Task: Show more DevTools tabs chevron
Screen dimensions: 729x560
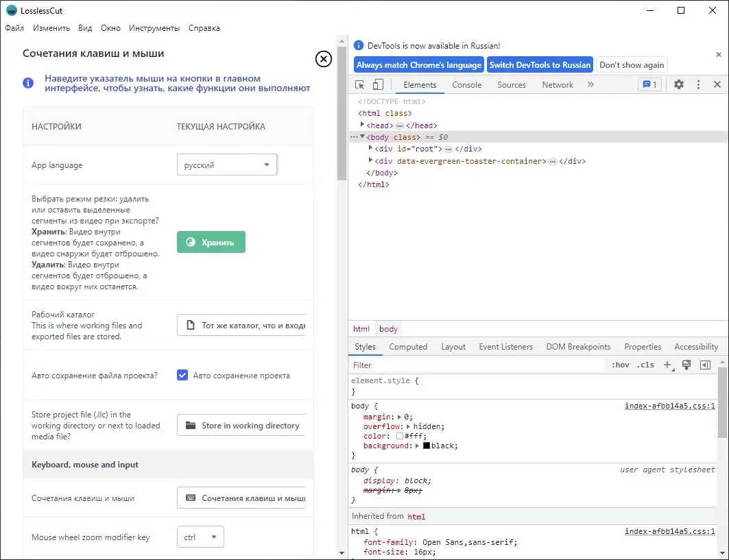Action: (590, 85)
